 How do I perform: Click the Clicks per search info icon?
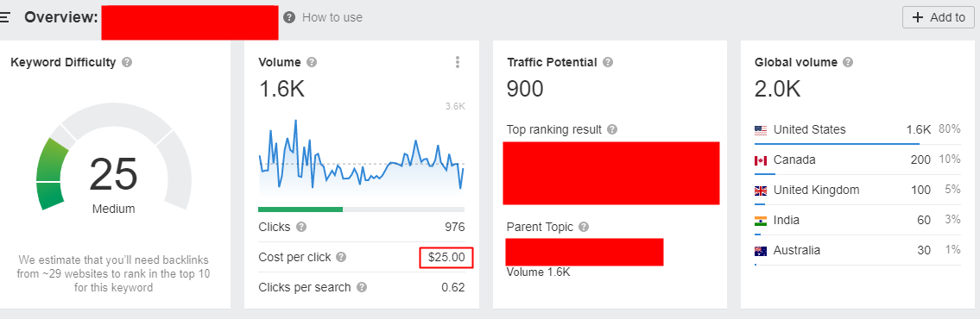(x=362, y=288)
